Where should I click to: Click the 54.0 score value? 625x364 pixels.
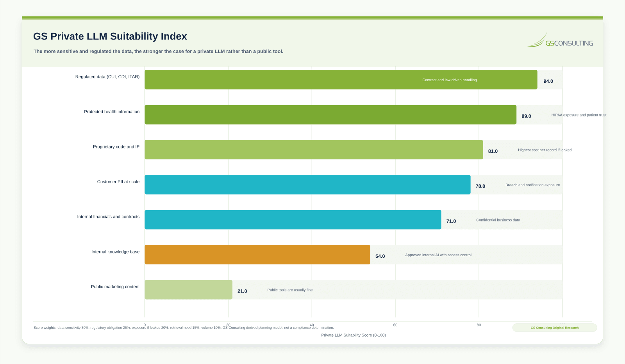(x=380, y=256)
